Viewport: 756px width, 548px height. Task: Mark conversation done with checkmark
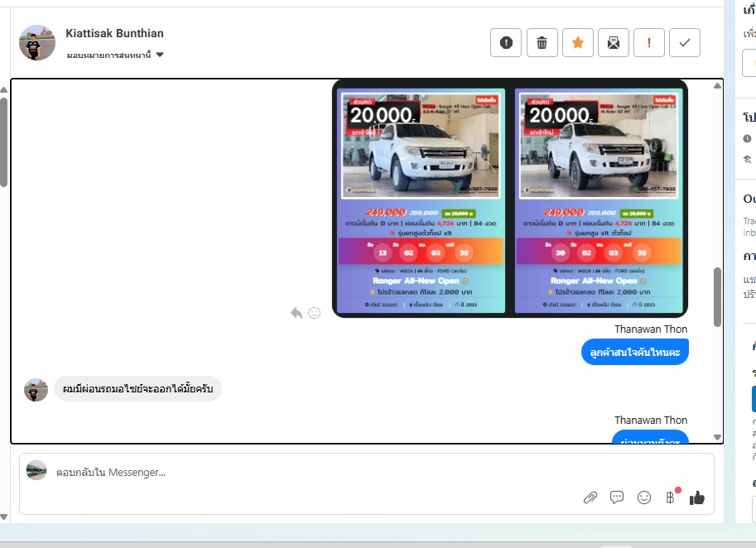(685, 43)
